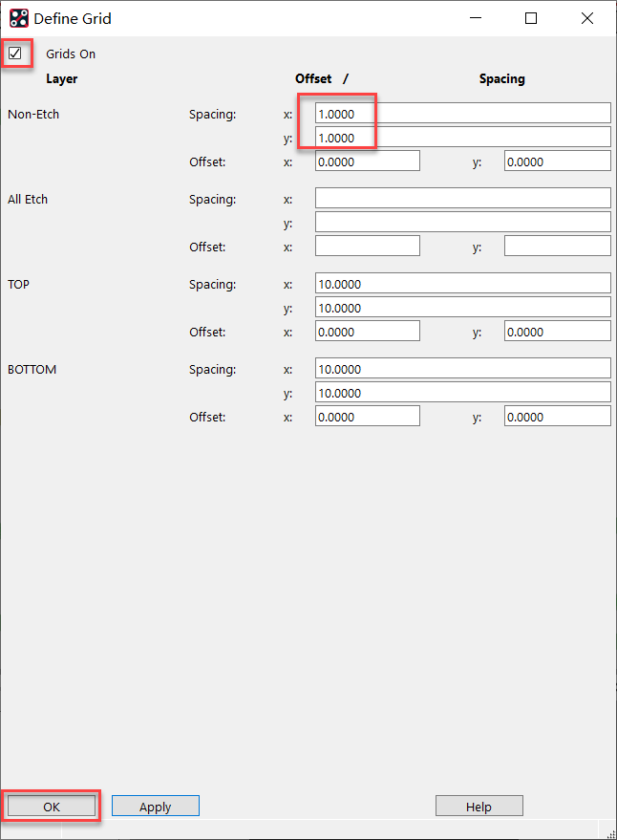Select the TOP layer offset x field
This screenshot has width=617, height=840.
367,332
